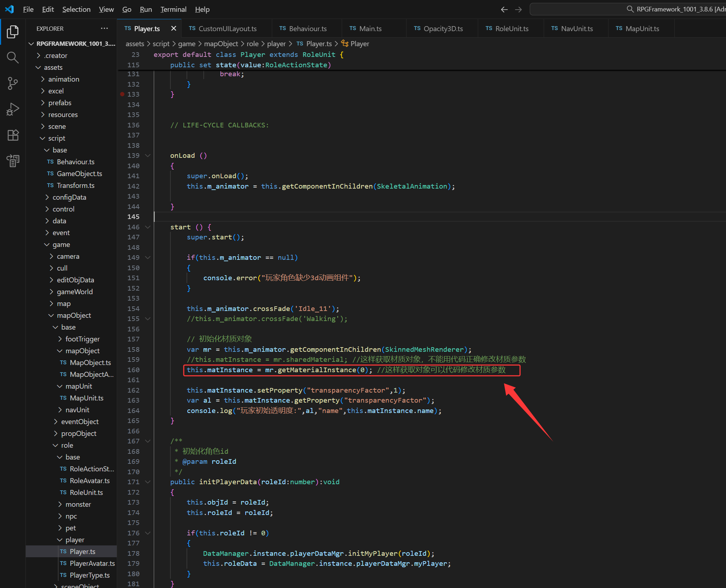This screenshot has height=588, width=726.
Task: Expand the monster folder
Action: pos(78,504)
